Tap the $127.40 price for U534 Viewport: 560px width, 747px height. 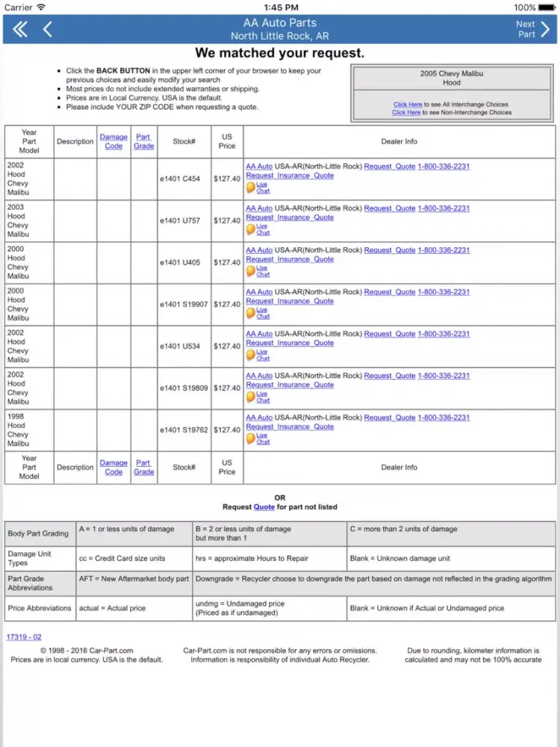(x=227, y=347)
